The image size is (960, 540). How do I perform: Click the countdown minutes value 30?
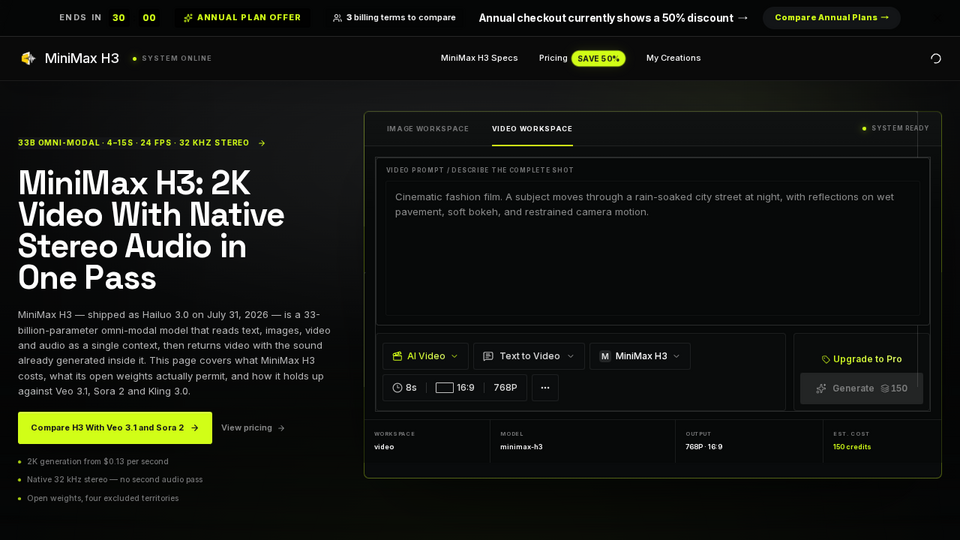pyautogui.click(x=119, y=18)
